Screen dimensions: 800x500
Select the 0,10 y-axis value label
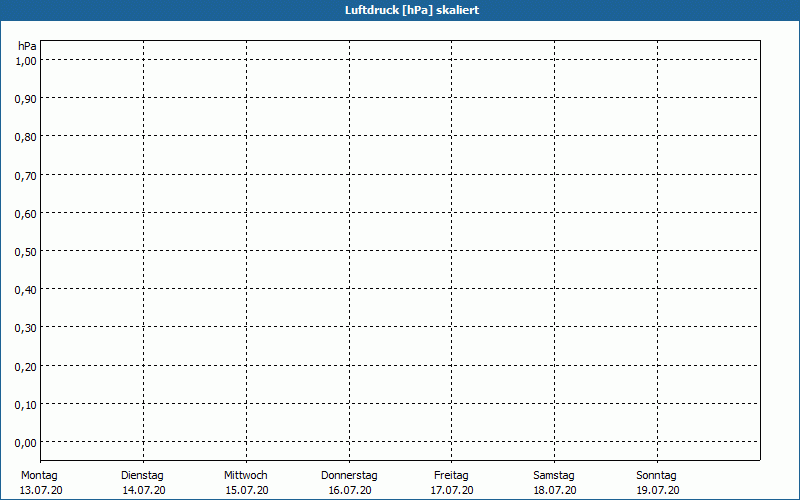tap(26, 404)
